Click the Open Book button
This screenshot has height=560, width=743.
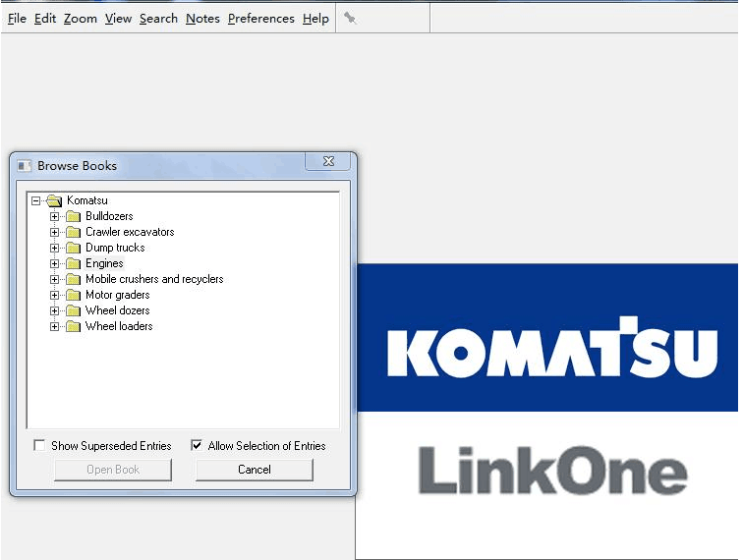tap(113, 470)
